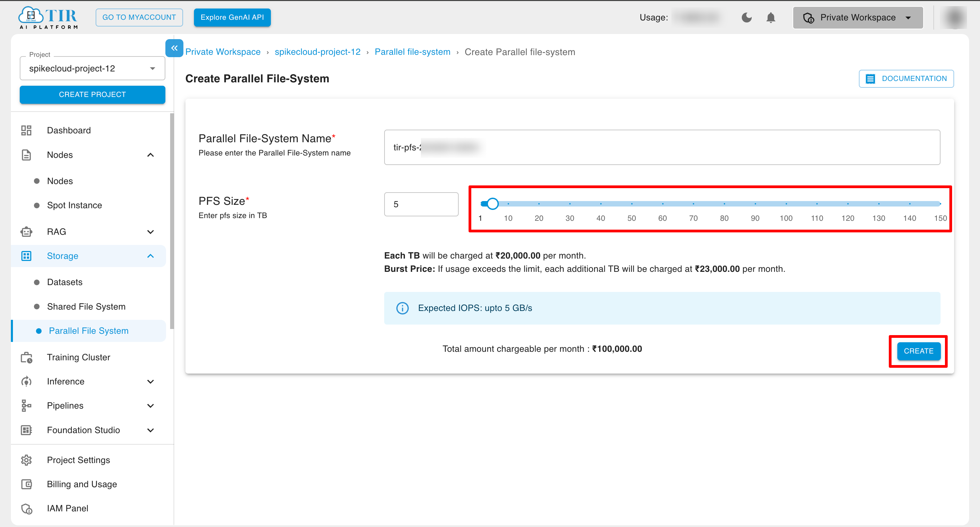This screenshot has width=980, height=527.
Task: Expand the Foundation Studio section
Action: point(151,430)
